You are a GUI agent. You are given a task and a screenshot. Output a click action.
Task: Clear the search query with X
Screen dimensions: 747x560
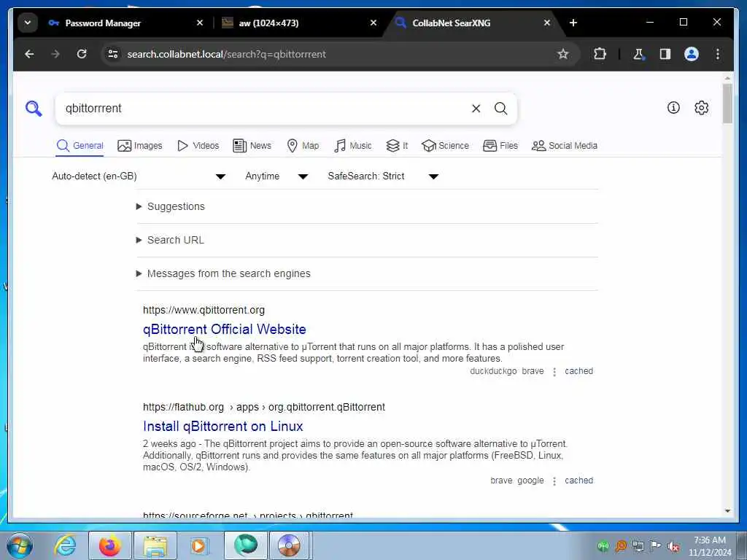click(476, 109)
